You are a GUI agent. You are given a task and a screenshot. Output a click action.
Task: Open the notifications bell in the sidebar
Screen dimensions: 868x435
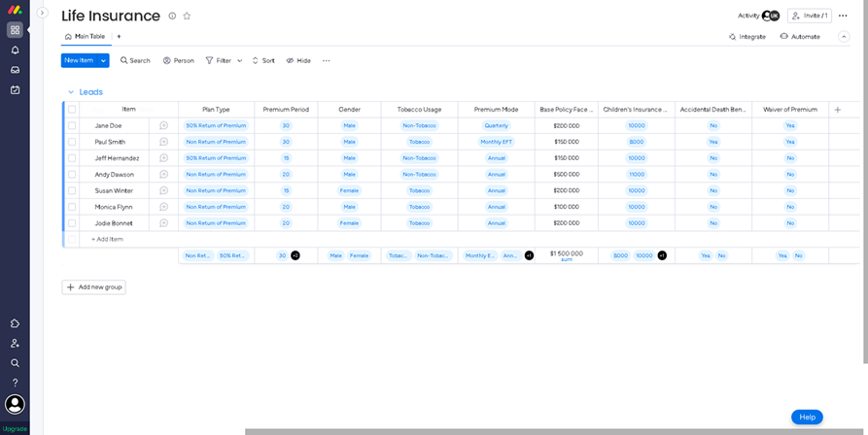(15, 50)
